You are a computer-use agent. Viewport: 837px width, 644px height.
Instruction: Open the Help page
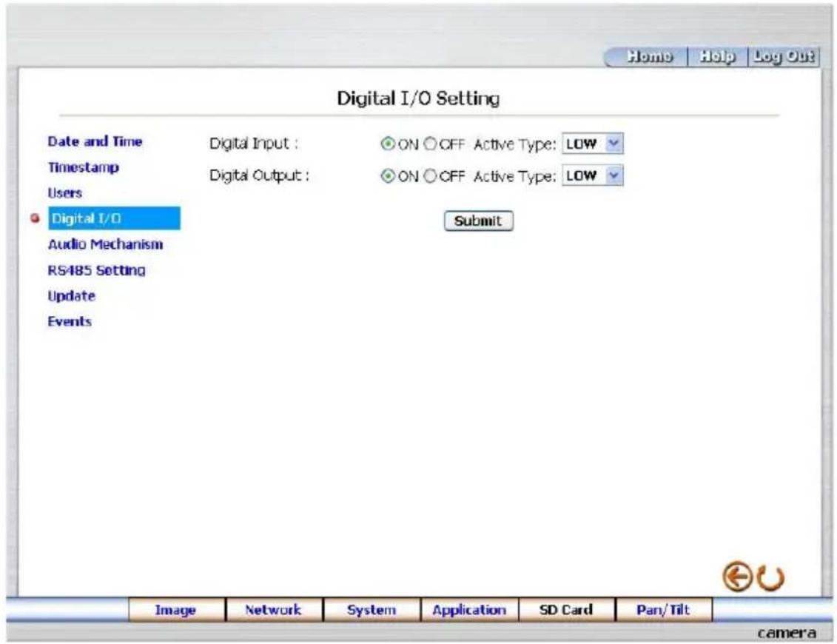point(717,56)
